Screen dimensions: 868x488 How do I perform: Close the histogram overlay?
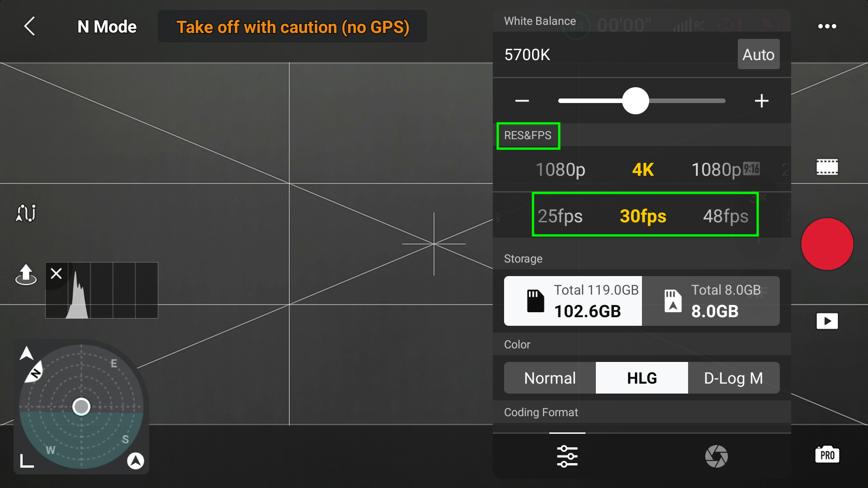pos(56,273)
